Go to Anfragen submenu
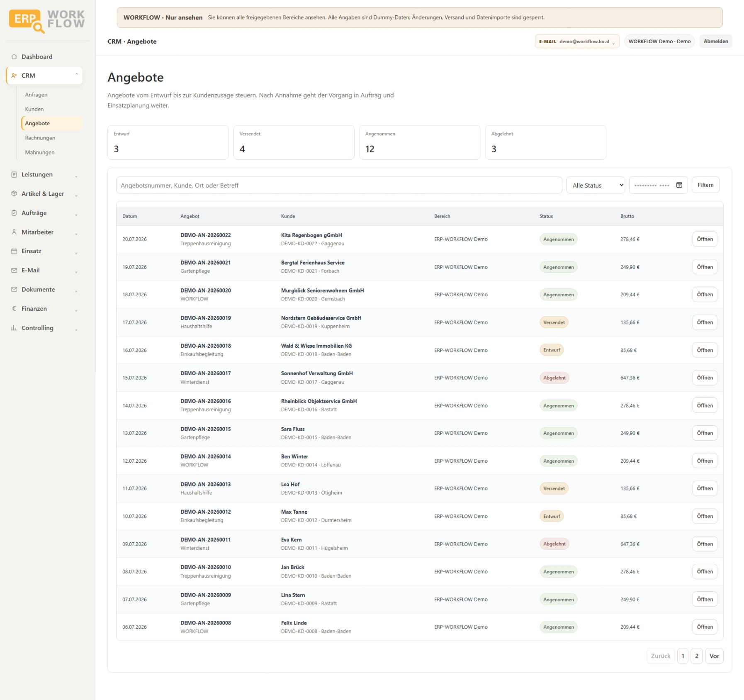This screenshot has height=700, width=744. pyautogui.click(x=36, y=95)
